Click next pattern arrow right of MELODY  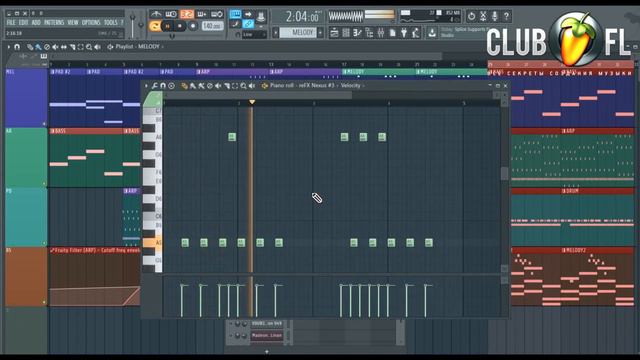click(320, 32)
